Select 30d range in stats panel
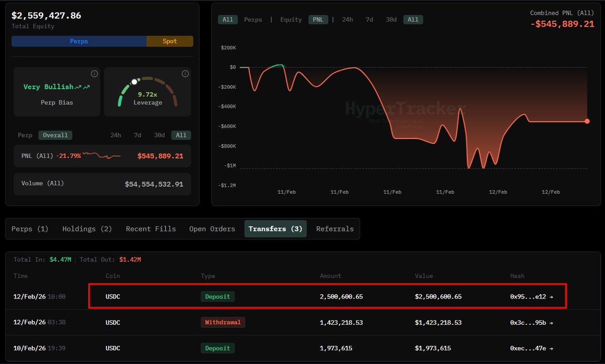605x364 pixels. point(159,135)
